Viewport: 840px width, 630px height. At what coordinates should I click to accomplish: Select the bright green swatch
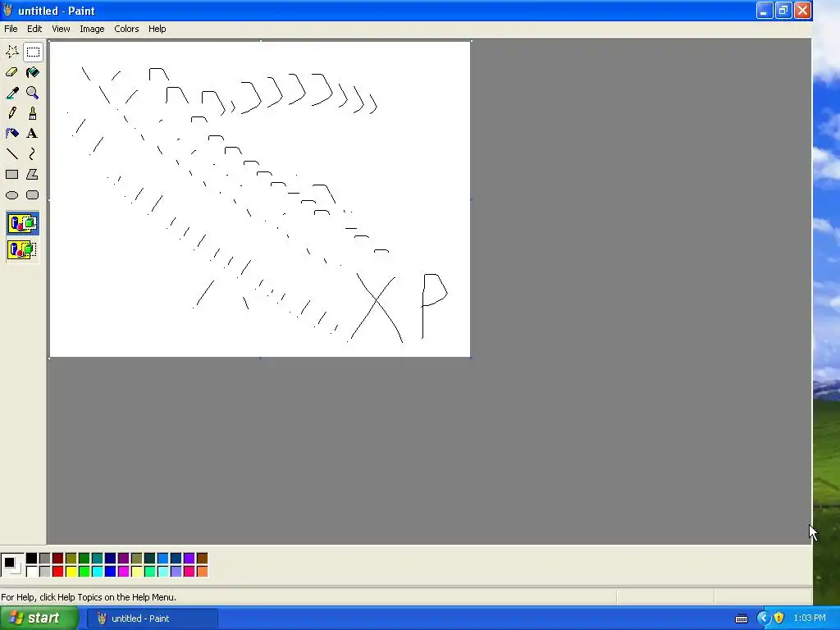click(84, 572)
